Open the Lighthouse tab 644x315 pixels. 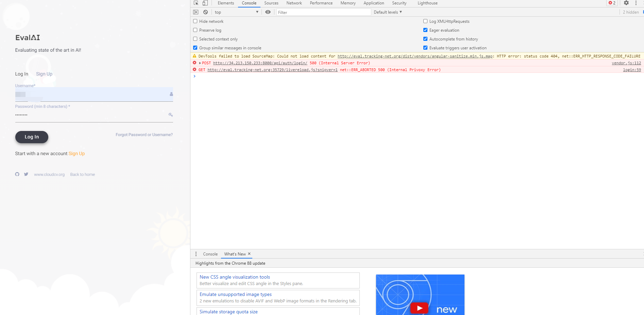(427, 3)
